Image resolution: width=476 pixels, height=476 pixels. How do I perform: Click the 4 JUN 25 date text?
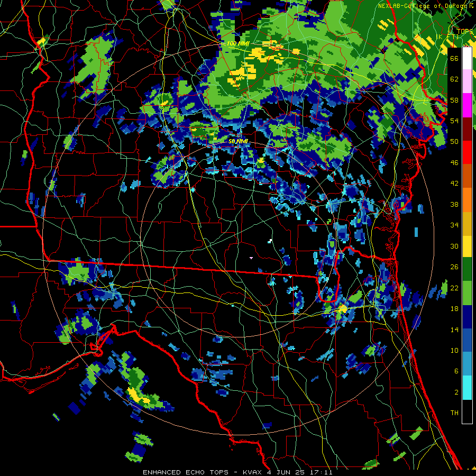click(x=287, y=472)
